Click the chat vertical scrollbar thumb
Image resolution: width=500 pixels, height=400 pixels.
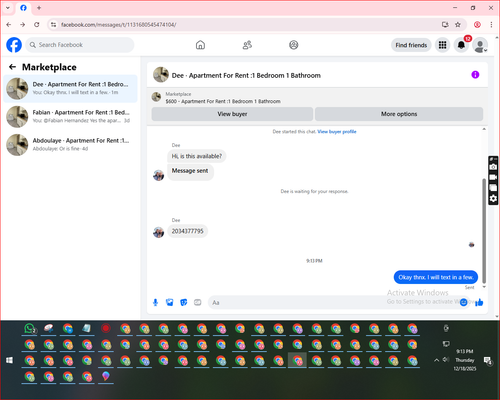click(484, 231)
